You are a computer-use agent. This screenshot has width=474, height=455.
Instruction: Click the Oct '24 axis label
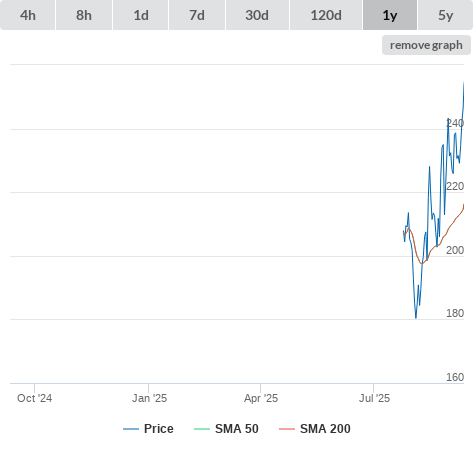coord(35,398)
